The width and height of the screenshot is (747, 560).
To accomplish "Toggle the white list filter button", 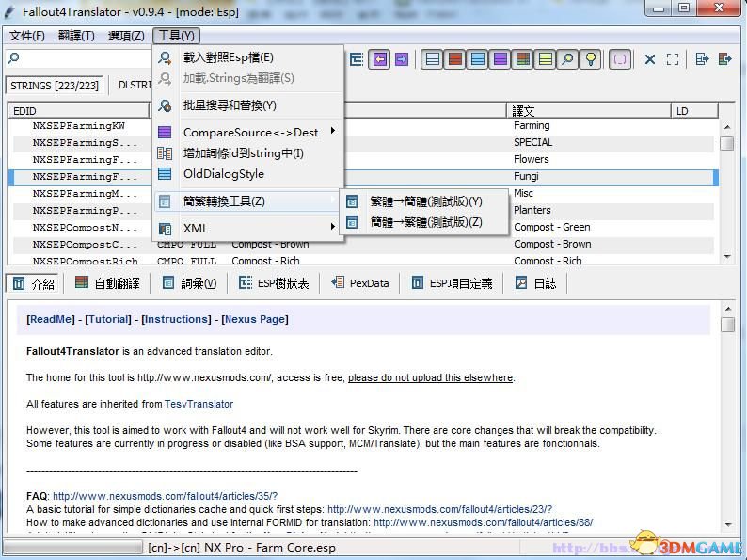I will click(x=433, y=59).
